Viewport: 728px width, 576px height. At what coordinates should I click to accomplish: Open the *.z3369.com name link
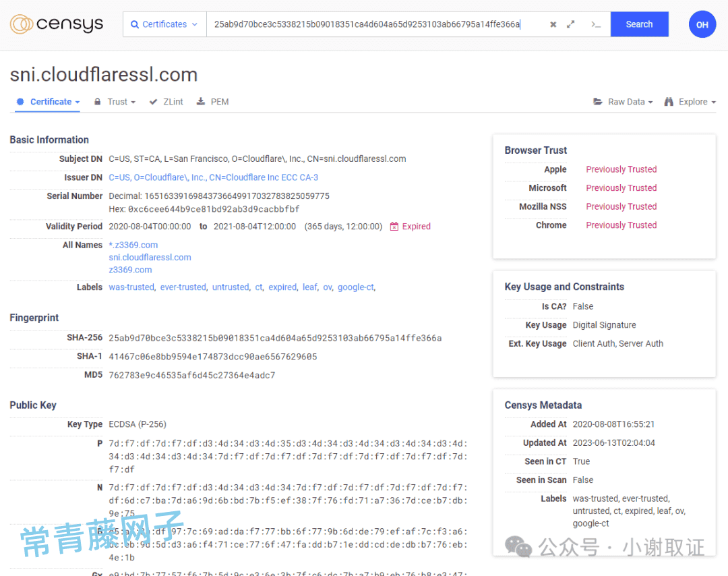133,245
